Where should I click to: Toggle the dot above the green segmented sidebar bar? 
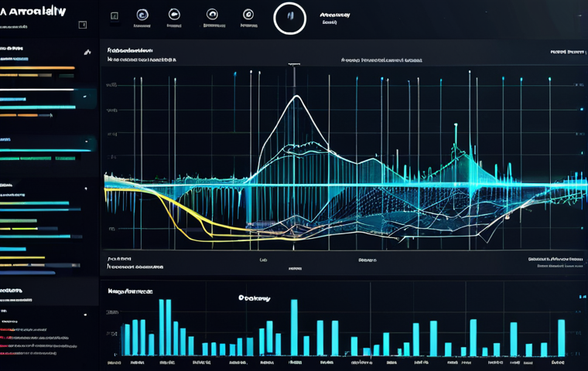point(87,141)
